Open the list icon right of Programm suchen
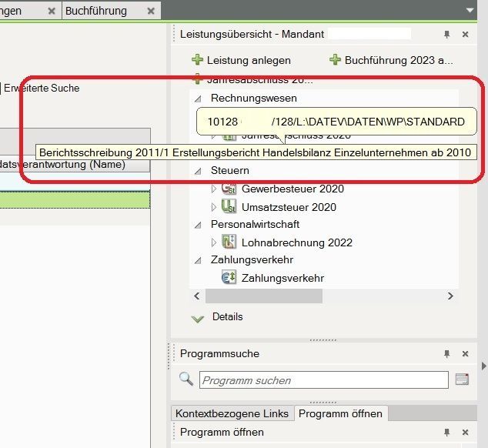The height and width of the screenshot is (448, 488). click(462, 379)
